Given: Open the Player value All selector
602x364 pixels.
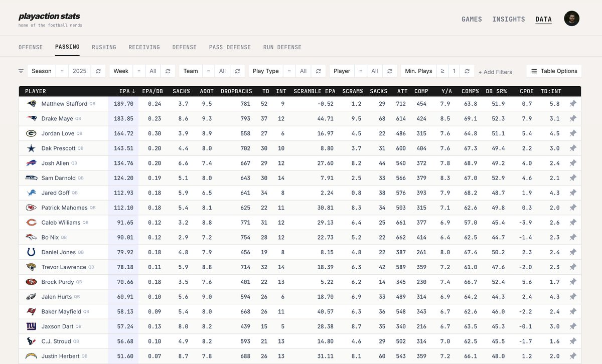Looking at the screenshot, I should [375, 71].
